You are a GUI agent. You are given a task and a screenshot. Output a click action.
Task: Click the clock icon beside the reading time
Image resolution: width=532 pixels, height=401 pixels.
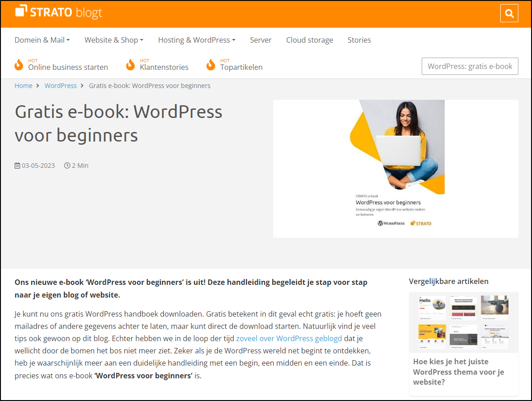(66, 165)
